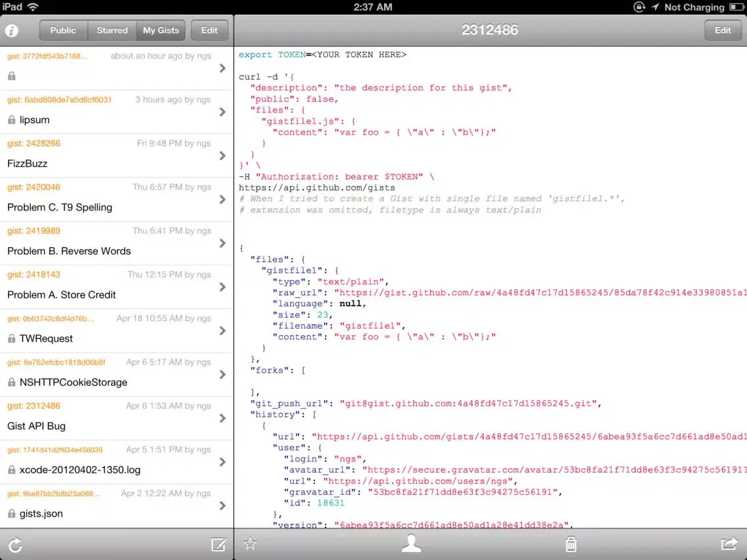
Task: Open chevron on the gists.json row
Action: (x=222, y=507)
